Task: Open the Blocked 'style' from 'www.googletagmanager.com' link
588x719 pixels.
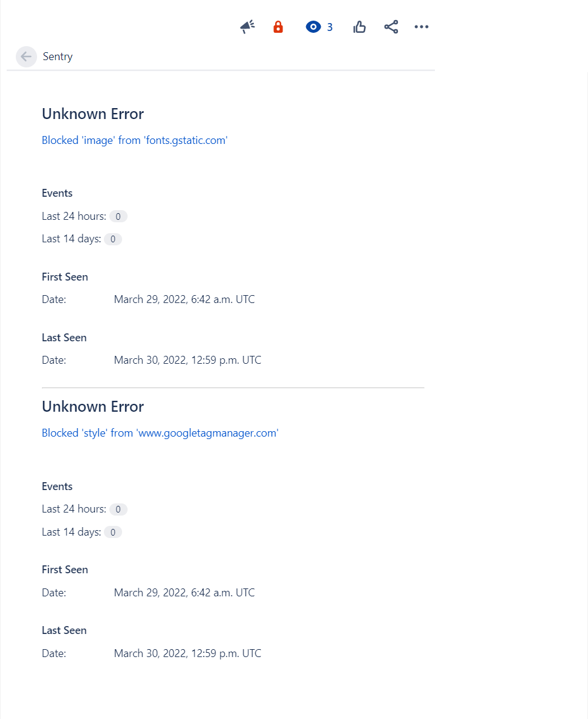Action: coord(160,432)
